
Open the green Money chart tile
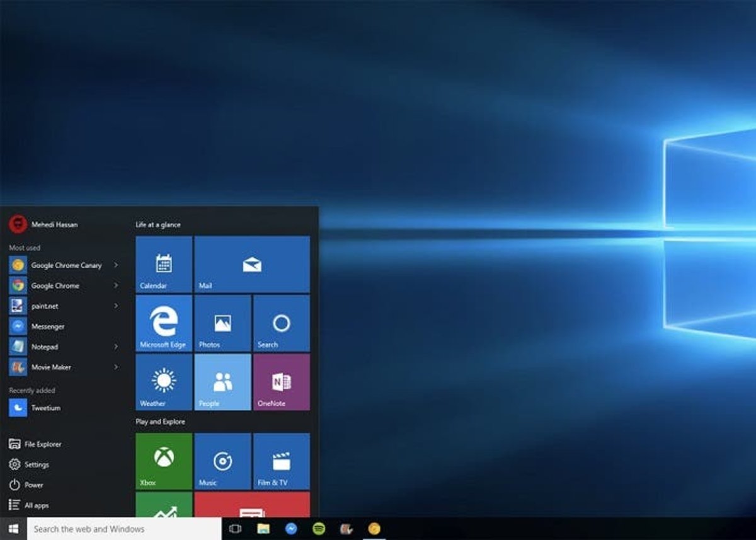(164, 505)
